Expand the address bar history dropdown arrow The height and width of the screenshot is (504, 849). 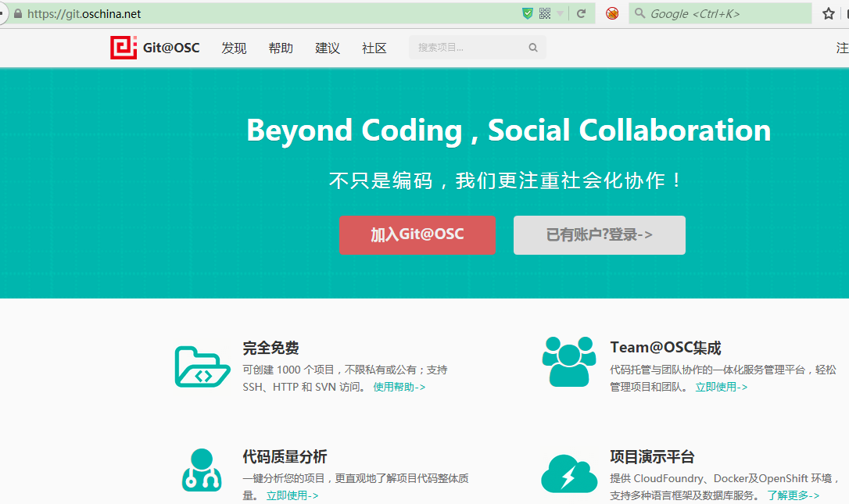[561, 14]
